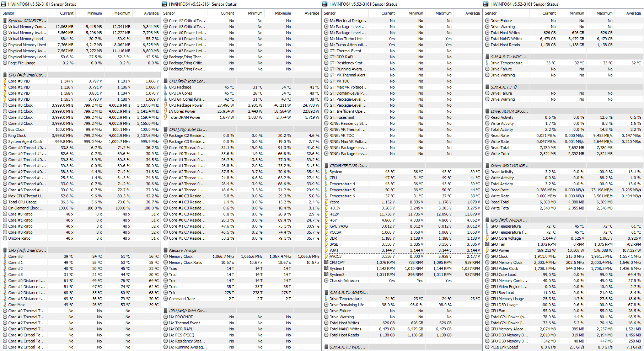
Task: Click the thermometer icon beside CPU Package
Action: coord(166,87)
